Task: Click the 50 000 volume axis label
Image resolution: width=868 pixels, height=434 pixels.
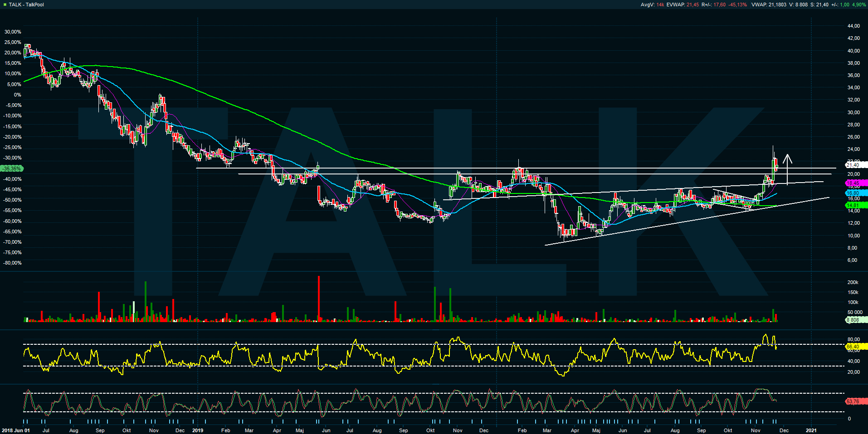Action: (855, 312)
